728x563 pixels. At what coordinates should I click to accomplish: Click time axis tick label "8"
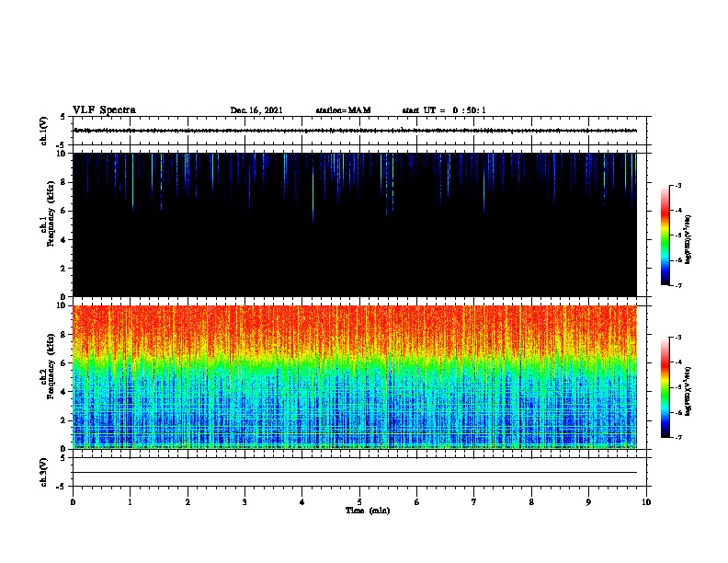tap(531, 502)
